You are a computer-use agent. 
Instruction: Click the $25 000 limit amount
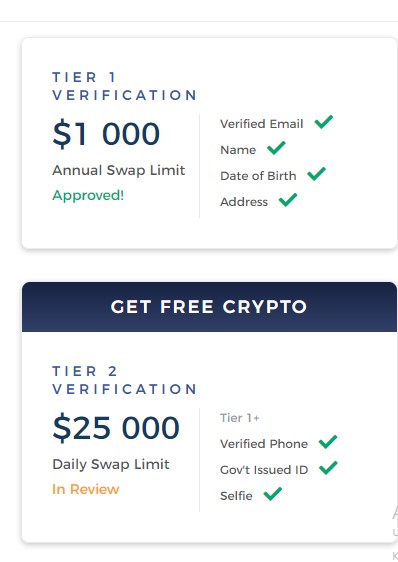pos(116,428)
